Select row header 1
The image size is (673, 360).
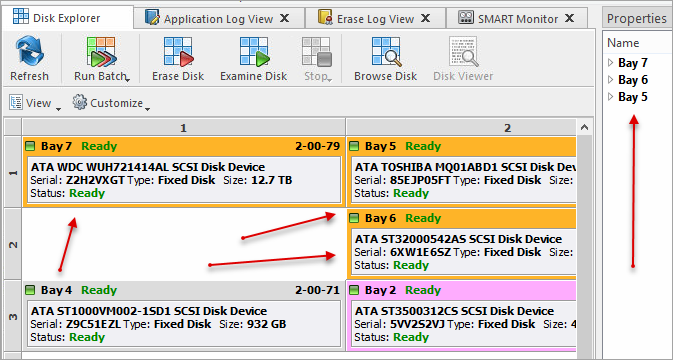click(13, 172)
